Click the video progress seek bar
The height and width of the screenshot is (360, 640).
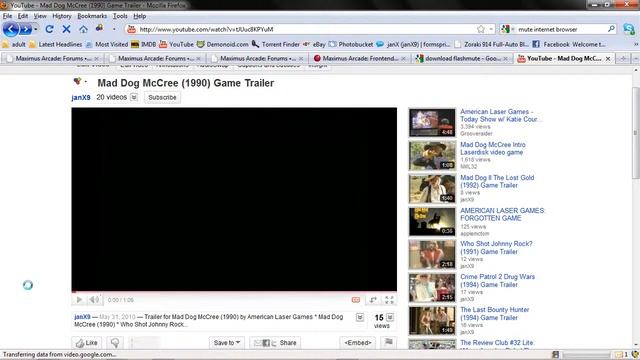pos(234,292)
